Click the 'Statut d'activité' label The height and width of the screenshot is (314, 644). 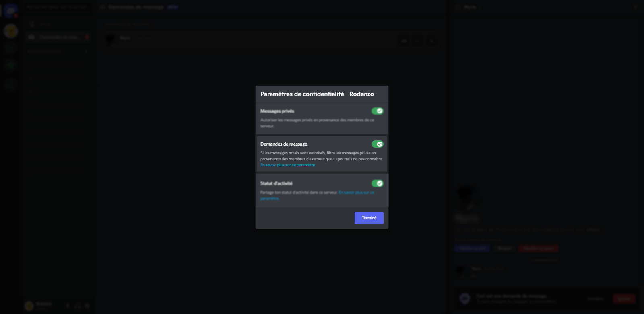(x=277, y=183)
